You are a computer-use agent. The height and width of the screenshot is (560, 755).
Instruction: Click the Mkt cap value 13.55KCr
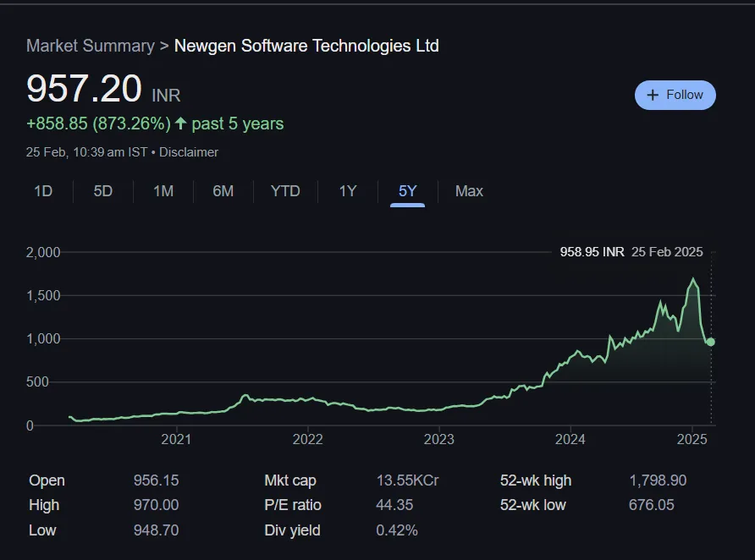click(407, 480)
